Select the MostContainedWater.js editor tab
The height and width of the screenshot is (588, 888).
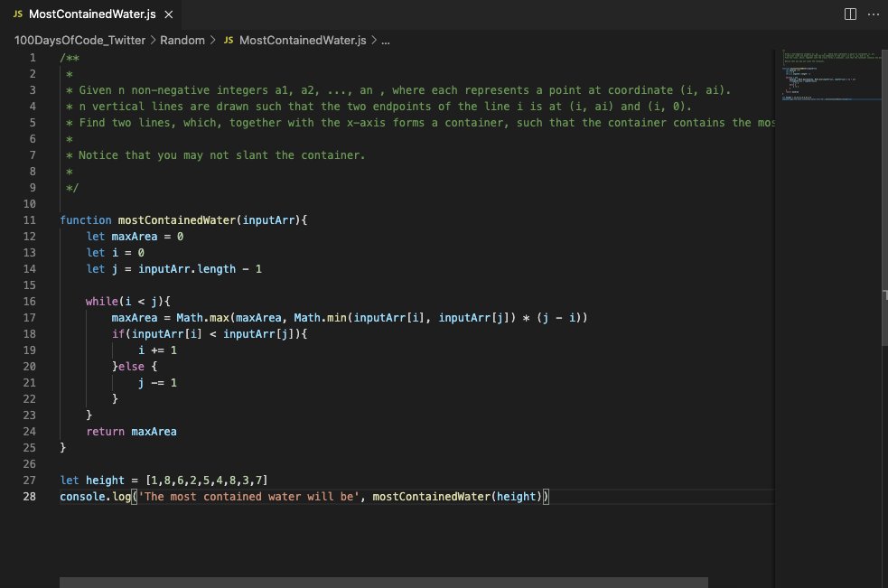pyautogui.click(x=92, y=14)
